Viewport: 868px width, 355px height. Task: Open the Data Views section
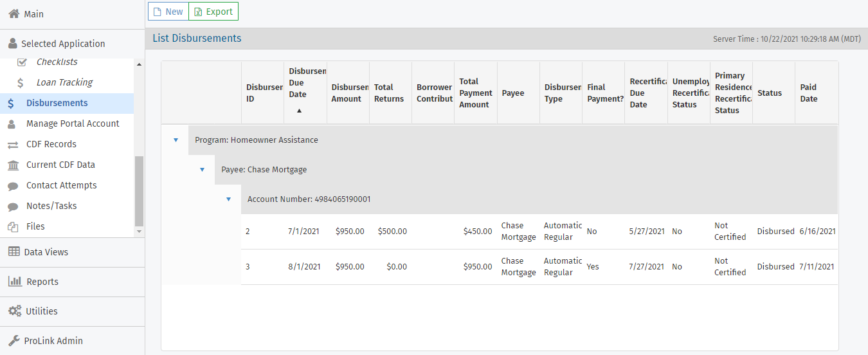[x=72, y=252]
